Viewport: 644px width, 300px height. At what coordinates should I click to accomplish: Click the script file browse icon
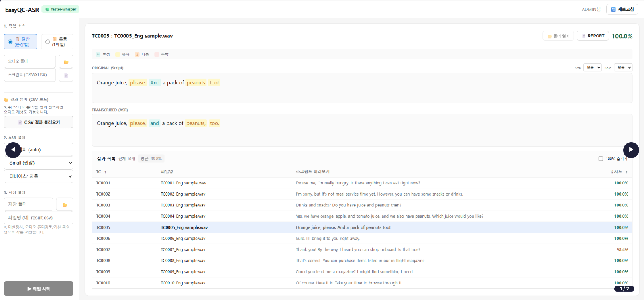pos(66,75)
